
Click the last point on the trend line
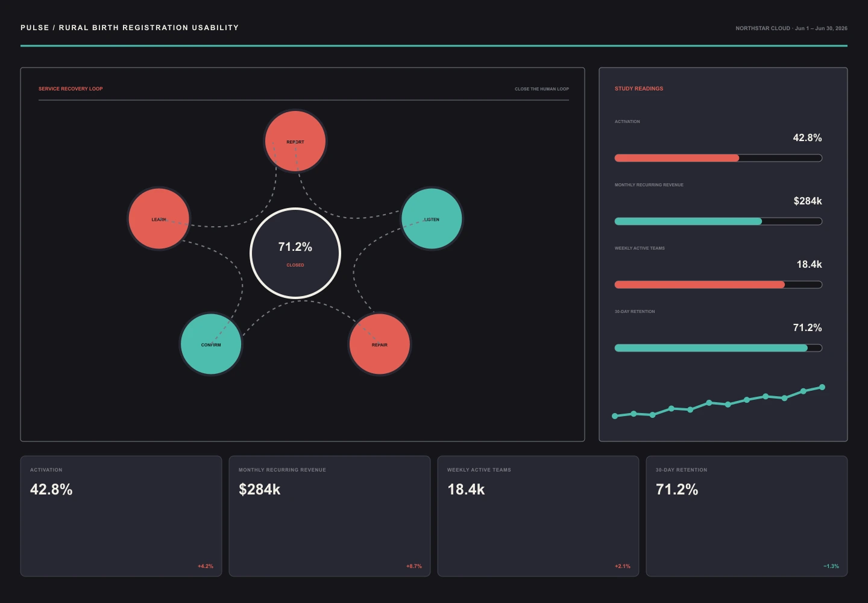(822, 387)
